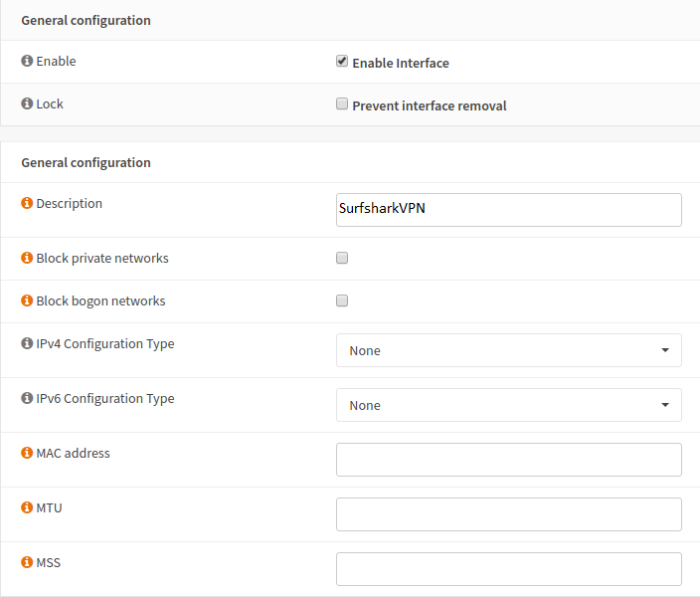Viewport: 700px width, 597px height.
Task: Open help icon next to MTU
Action: point(27,508)
